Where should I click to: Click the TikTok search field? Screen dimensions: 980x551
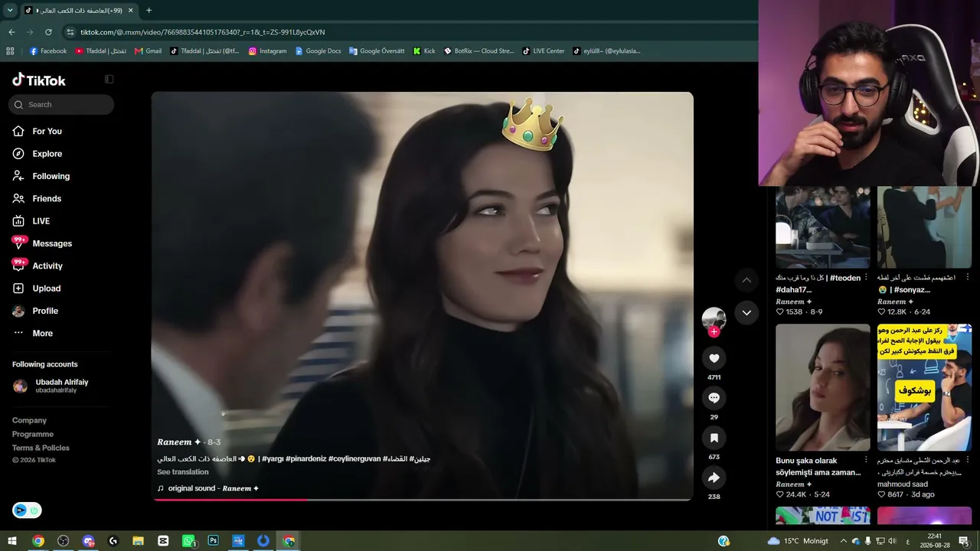61,105
